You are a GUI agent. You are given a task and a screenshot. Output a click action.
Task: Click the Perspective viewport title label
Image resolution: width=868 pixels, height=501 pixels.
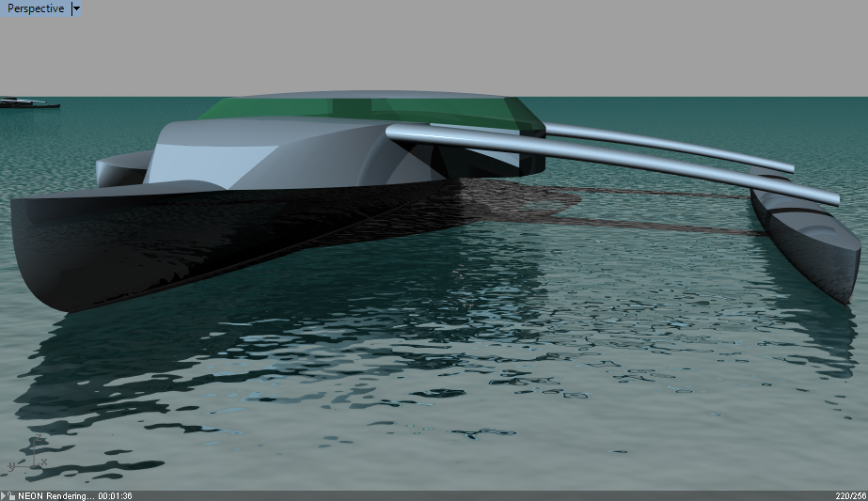tap(36, 8)
